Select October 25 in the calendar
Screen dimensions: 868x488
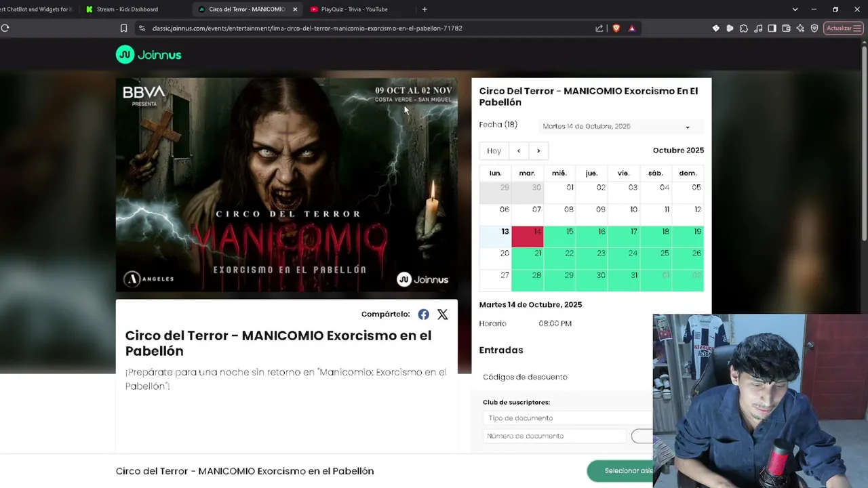click(655, 259)
